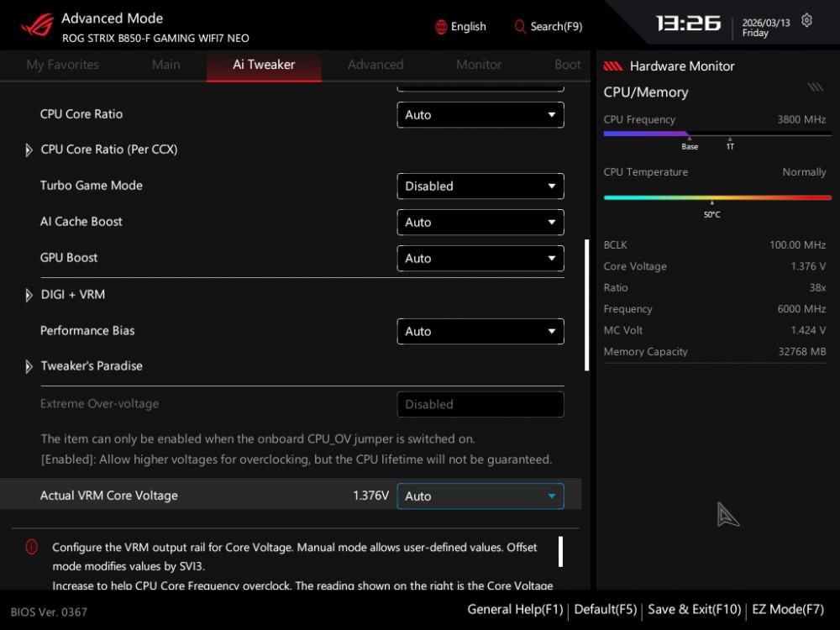Open the GPU Boost dropdown

coord(480,259)
